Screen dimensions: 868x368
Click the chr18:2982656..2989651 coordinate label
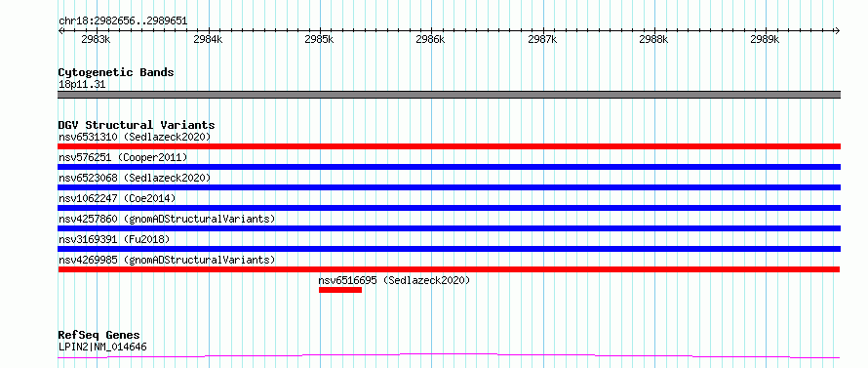coord(123,21)
